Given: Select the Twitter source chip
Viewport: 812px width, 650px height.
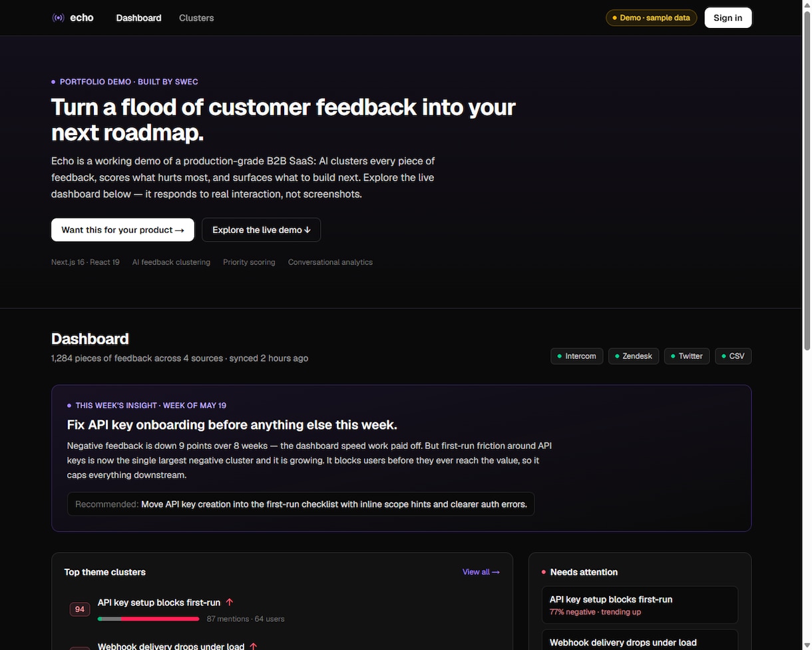Looking at the screenshot, I should (x=686, y=356).
